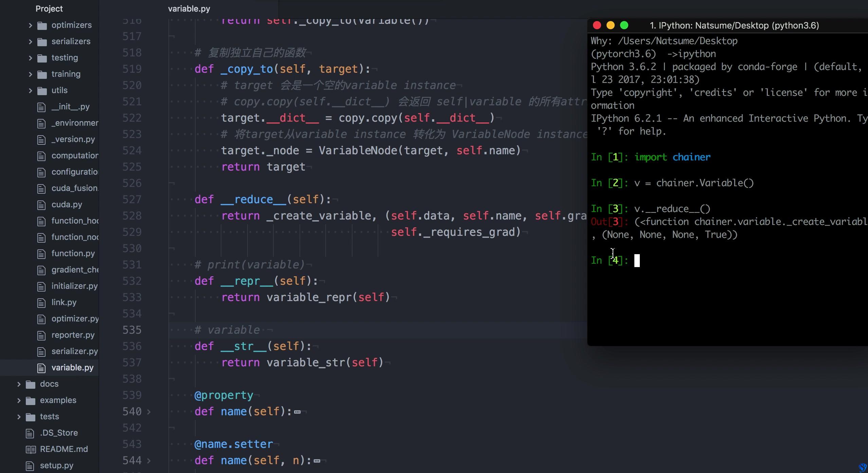Click the optimizers folder icon
The height and width of the screenshot is (473, 868).
[42, 25]
